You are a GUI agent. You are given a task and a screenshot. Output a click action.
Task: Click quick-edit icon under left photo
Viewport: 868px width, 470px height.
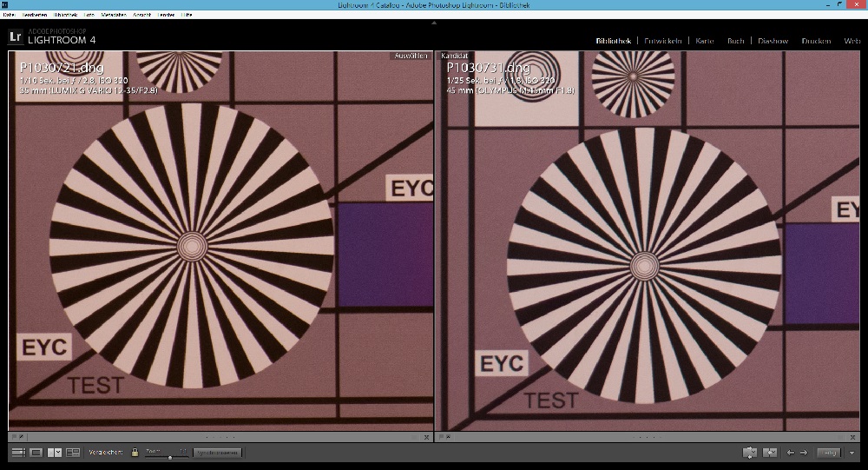click(x=22, y=437)
